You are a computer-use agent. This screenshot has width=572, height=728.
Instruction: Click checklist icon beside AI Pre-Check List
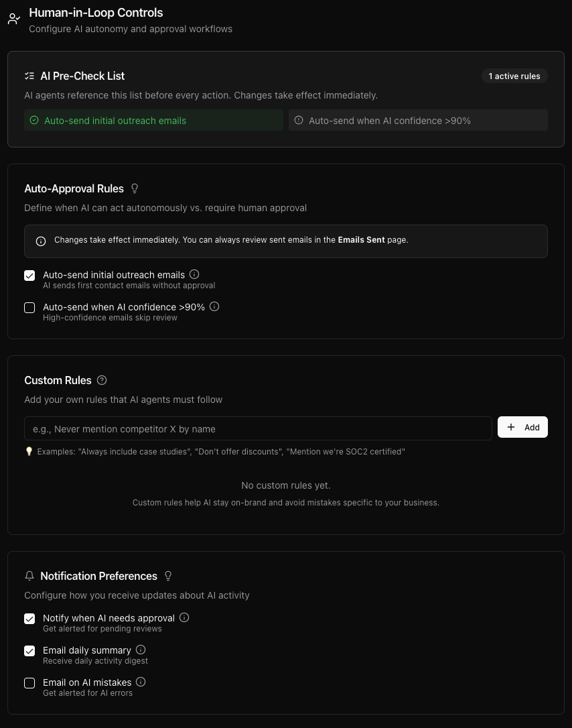click(29, 76)
